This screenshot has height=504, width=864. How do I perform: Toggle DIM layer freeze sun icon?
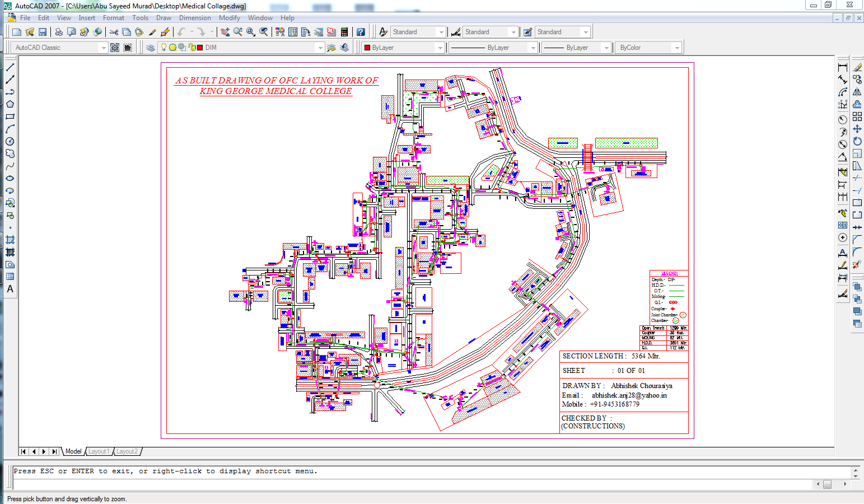tap(173, 48)
